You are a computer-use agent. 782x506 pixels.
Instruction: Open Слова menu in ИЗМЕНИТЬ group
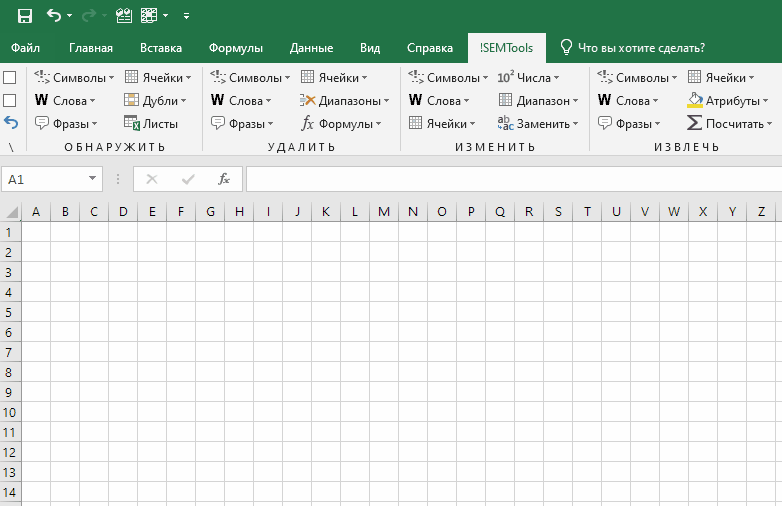coord(439,101)
